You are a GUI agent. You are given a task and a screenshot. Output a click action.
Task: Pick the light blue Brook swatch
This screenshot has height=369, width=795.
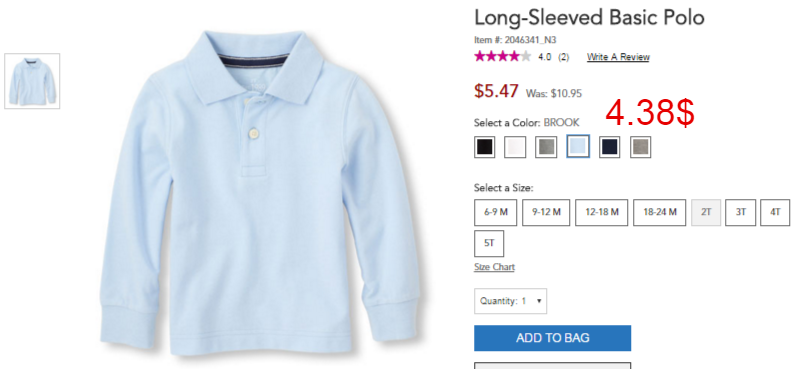tap(578, 146)
